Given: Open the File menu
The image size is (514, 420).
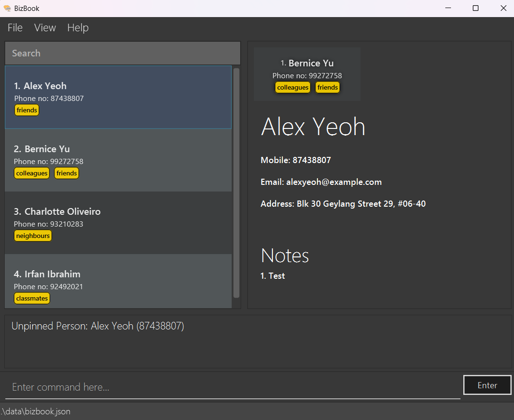Looking at the screenshot, I should point(15,28).
